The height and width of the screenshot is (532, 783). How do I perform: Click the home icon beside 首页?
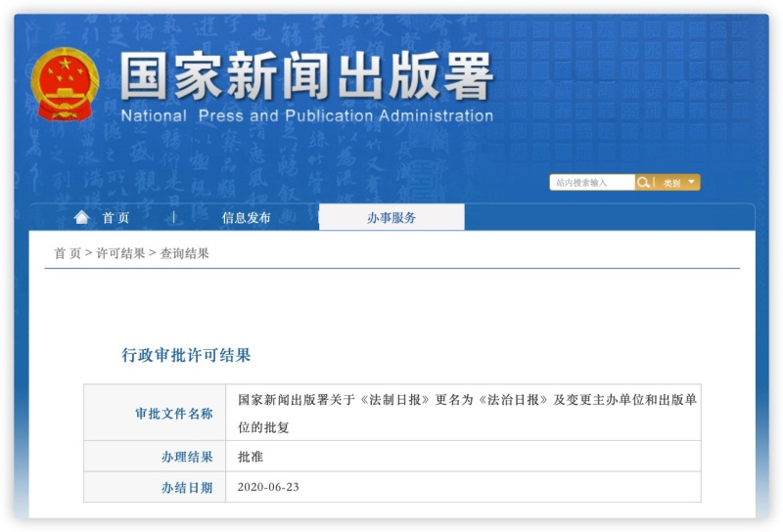81,217
